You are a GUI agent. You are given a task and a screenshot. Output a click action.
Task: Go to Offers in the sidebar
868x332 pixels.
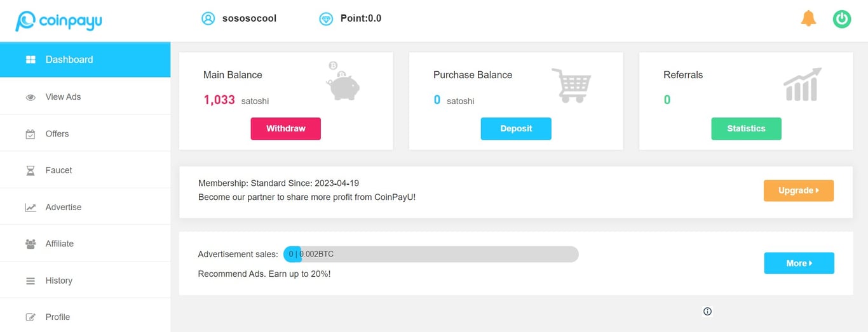point(85,134)
